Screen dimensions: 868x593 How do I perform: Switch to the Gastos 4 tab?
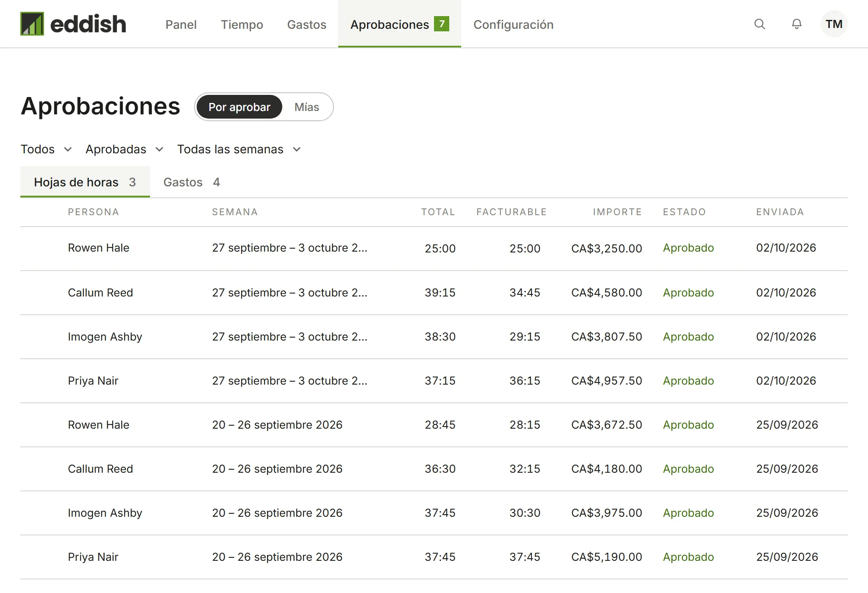coord(192,182)
